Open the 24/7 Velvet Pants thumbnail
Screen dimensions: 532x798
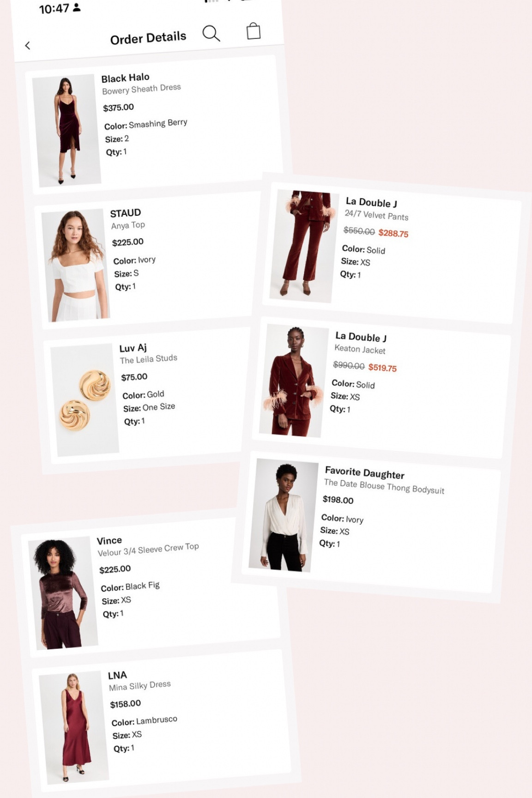tap(304, 246)
